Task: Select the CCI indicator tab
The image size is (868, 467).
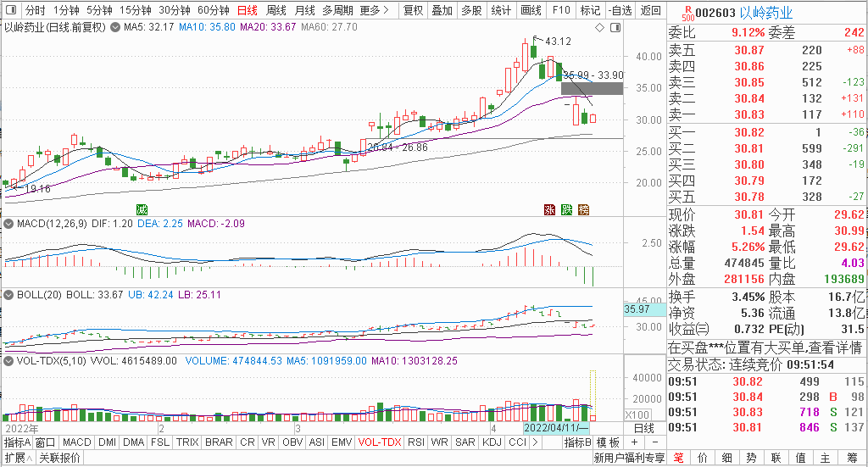Action: [518, 442]
